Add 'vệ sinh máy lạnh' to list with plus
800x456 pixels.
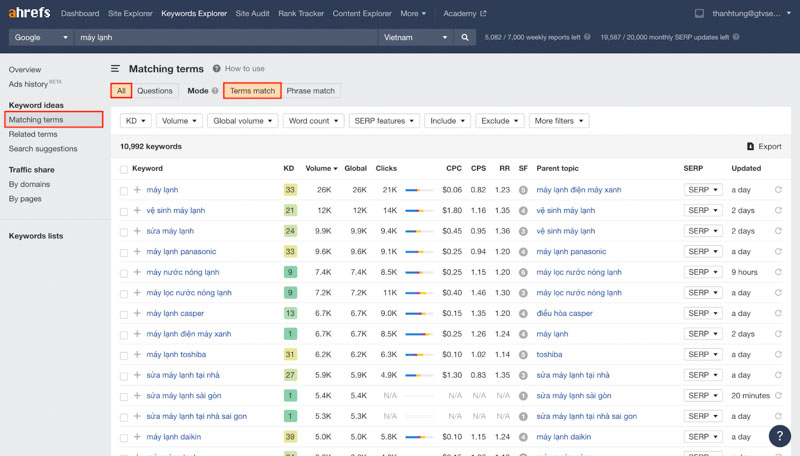[x=137, y=211]
